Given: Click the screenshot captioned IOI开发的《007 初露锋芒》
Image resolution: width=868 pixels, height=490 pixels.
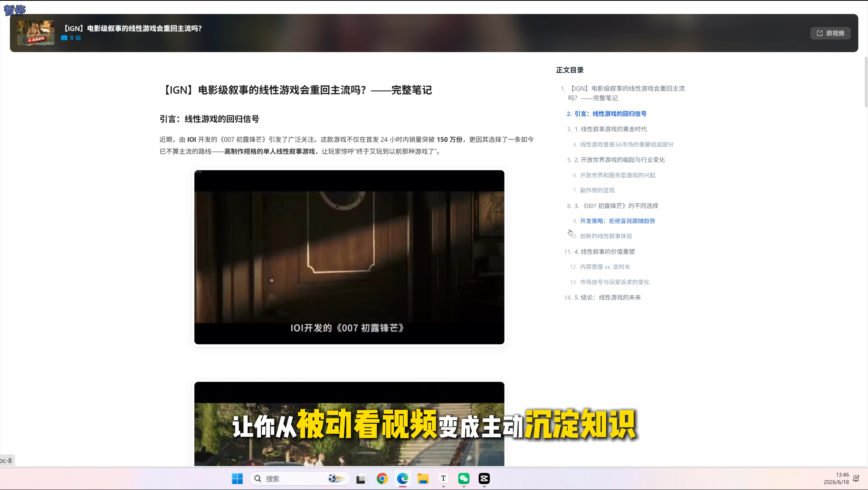Looking at the screenshot, I should click(x=349, y=257).
